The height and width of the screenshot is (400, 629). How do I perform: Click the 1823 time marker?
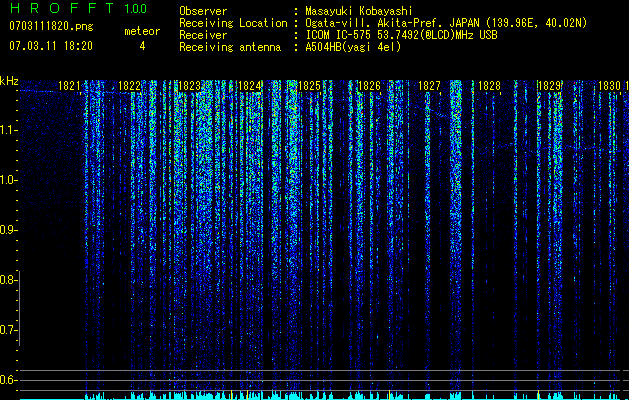tap(189, 86)
